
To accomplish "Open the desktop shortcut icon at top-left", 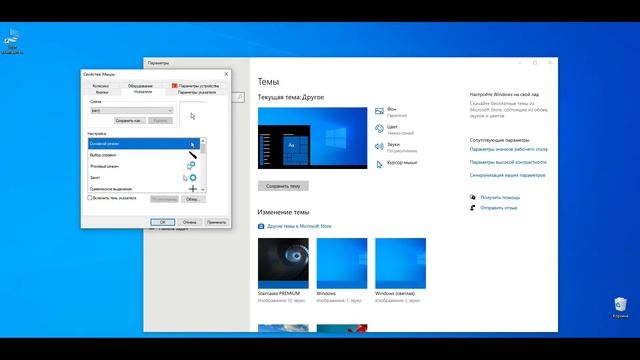I will pyautogui.click(x=12, y=41).
